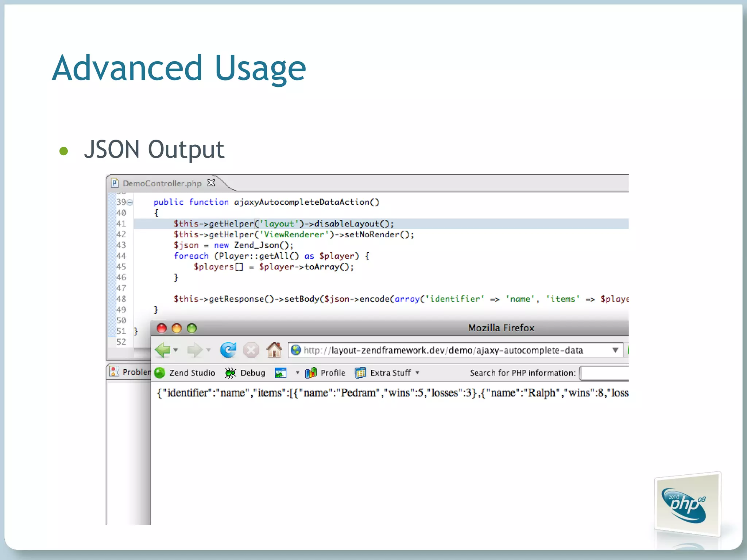Click the Mozilla Firefox window title

[x=501, y=328]
